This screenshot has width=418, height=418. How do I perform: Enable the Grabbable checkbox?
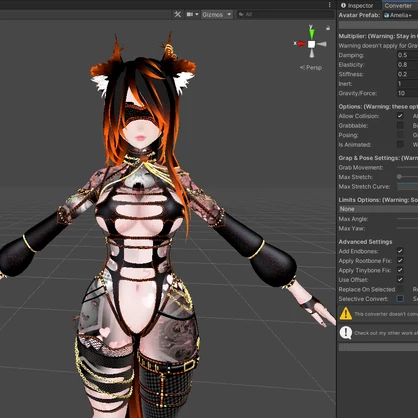[400, 125]
